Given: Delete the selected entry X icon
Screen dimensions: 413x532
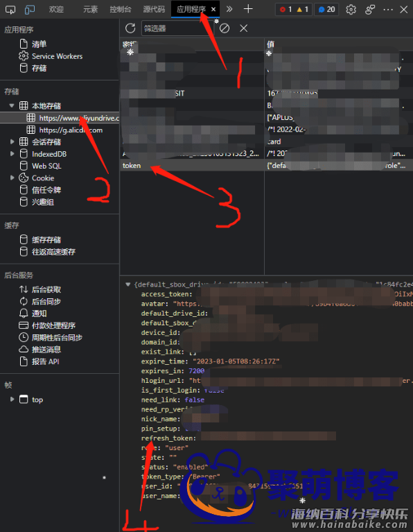Looking at the screenshot, I should pyautogui.click(x=243, y=28).
